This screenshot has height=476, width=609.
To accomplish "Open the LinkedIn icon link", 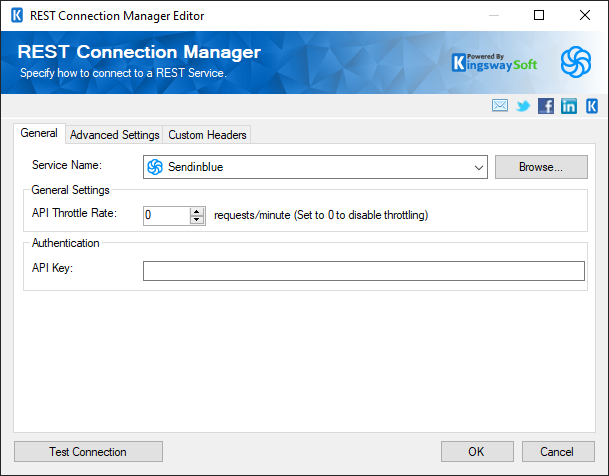I will point(569,106).
